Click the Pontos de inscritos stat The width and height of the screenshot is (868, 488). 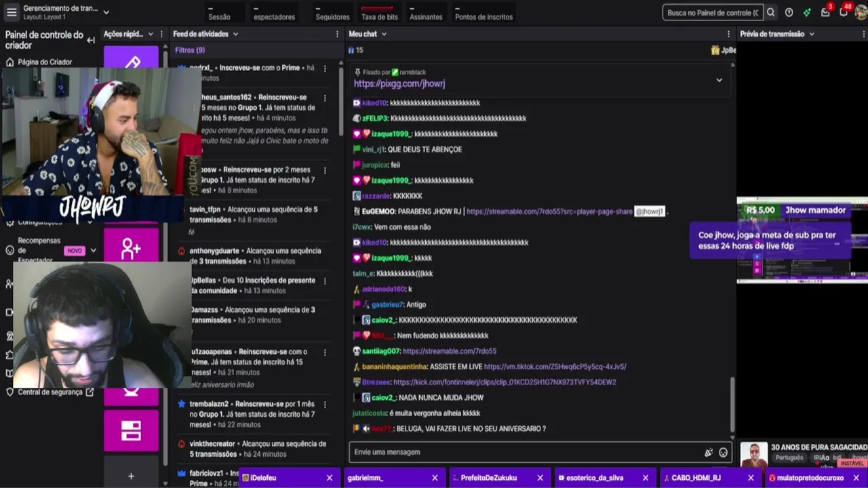484,13
